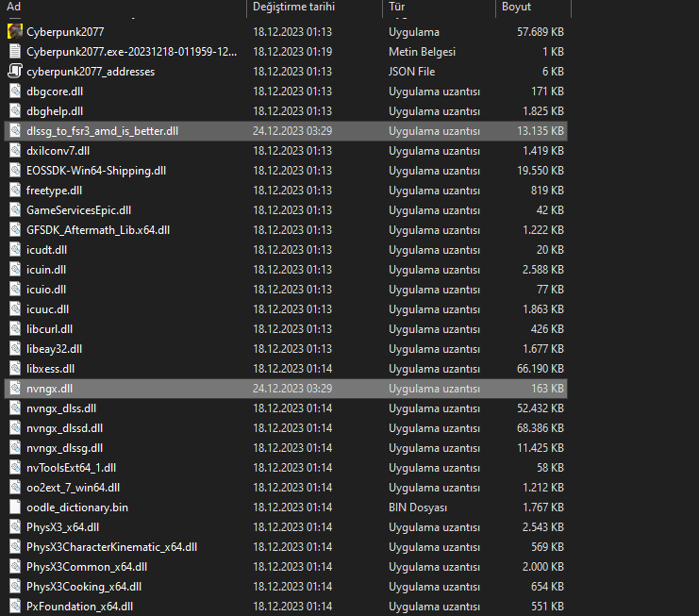This screenshot has height=616, width=699.
Task: Click the 66.190 KB size value
Action: pos(541,369)
